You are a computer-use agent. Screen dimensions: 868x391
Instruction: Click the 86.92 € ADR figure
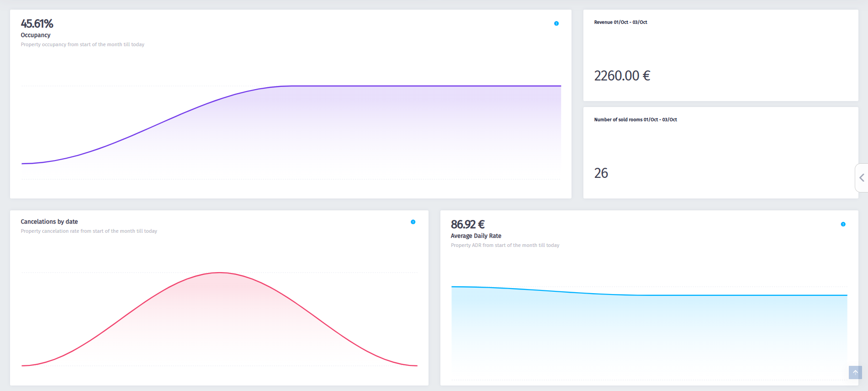click(x=467, y=225)
